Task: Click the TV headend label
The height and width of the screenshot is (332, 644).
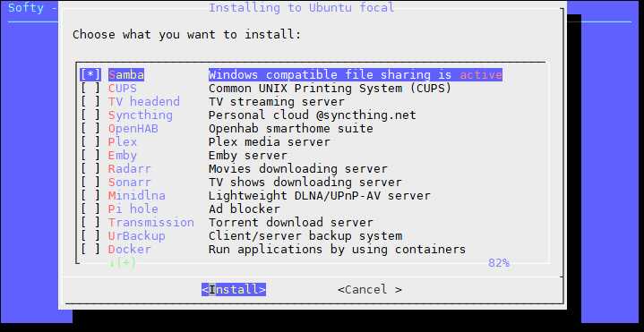Action: (144, 102)
